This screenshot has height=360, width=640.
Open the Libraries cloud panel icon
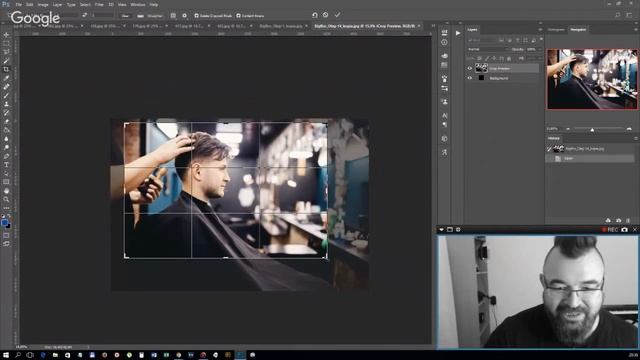click(x=444, y=56)
